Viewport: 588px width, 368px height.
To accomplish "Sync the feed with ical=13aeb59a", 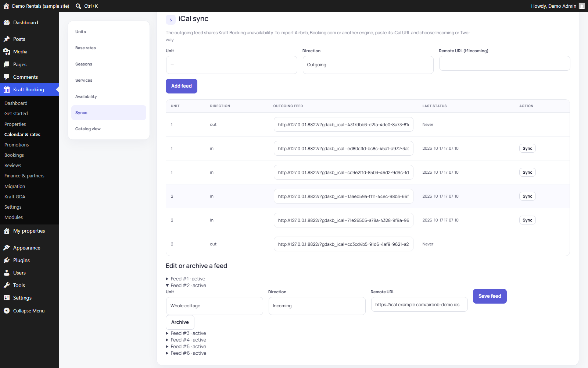I will tap(527, 196).
